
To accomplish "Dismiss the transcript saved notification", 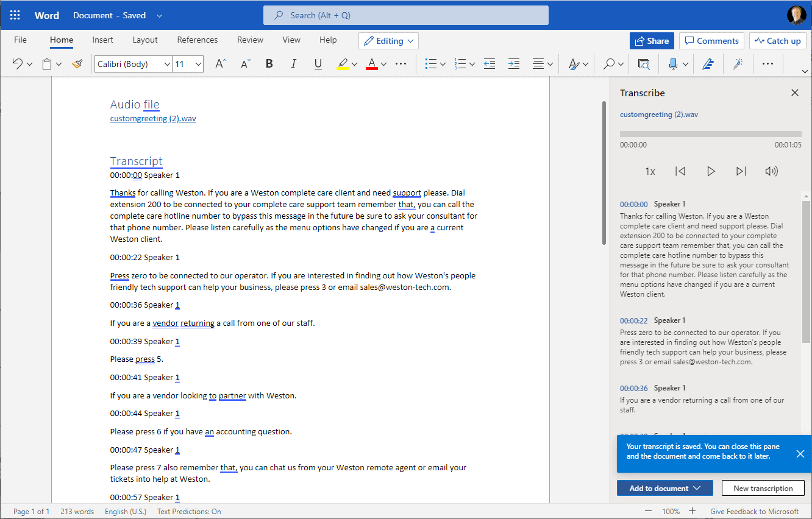I will tap(800, 454).
